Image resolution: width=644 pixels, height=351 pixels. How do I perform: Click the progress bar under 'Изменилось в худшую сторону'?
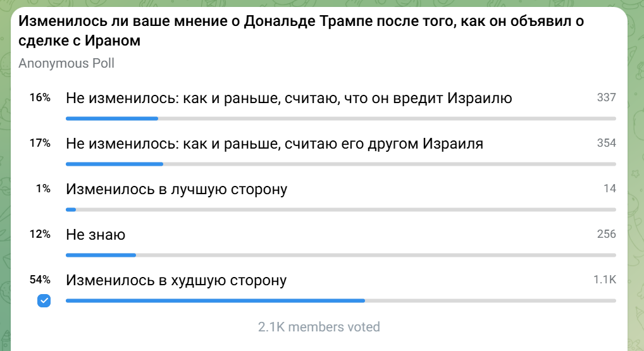coord(341,301)
